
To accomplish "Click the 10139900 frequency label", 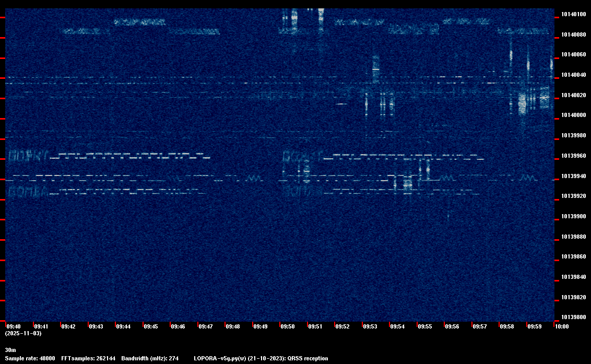I will tap(574, 217).
